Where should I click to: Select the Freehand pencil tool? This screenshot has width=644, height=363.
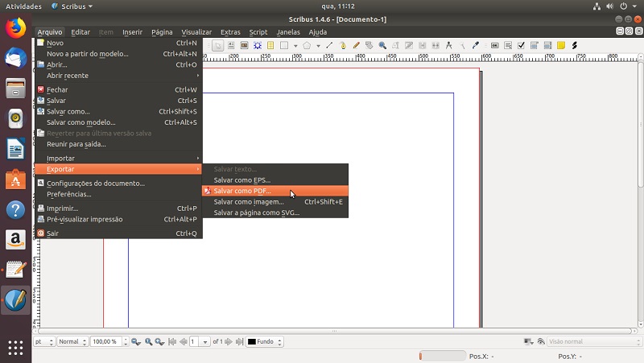(x=356, y=46)
